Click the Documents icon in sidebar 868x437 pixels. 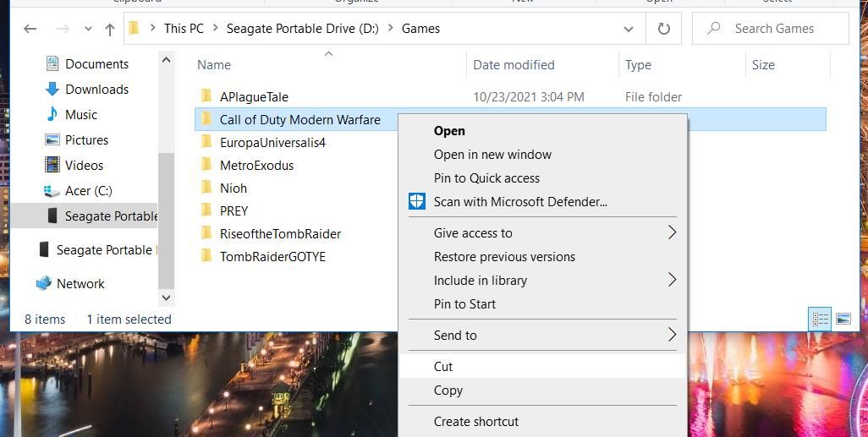click(x=52, y=63)
